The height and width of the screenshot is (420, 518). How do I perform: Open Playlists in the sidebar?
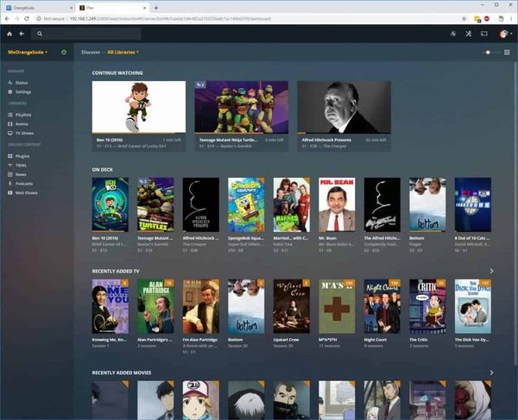pyautogui.click(x=23, y=115)
